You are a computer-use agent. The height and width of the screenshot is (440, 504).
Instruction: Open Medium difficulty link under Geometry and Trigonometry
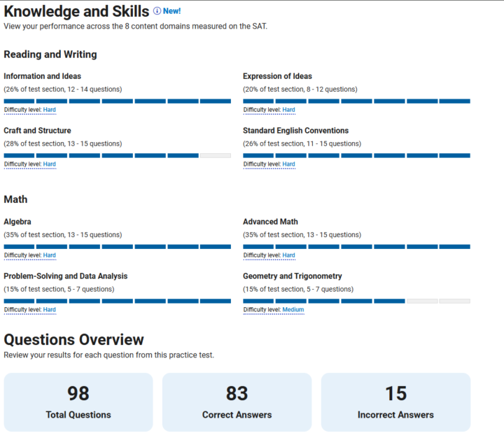click(x=293, y=310)
